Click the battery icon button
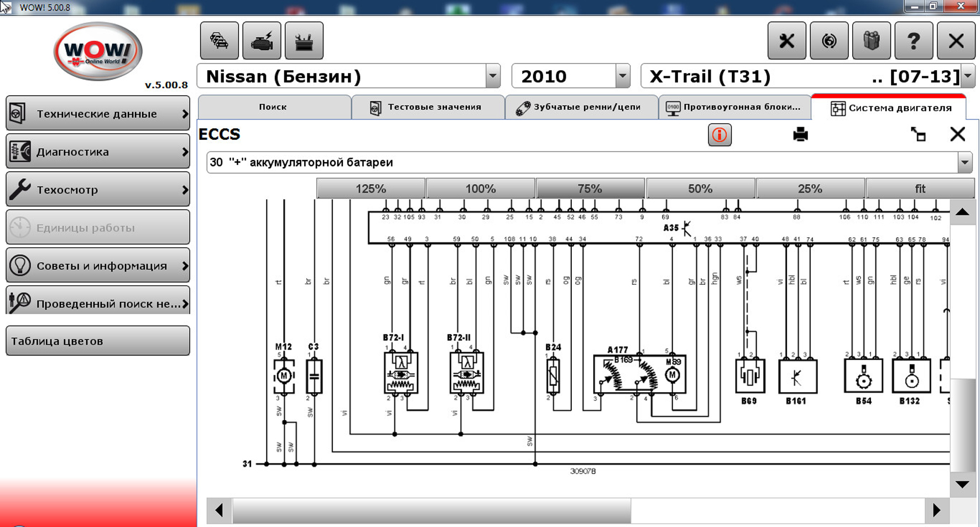Image resolution: width=980 pixels, height=527 pixels. coord(304,41)
